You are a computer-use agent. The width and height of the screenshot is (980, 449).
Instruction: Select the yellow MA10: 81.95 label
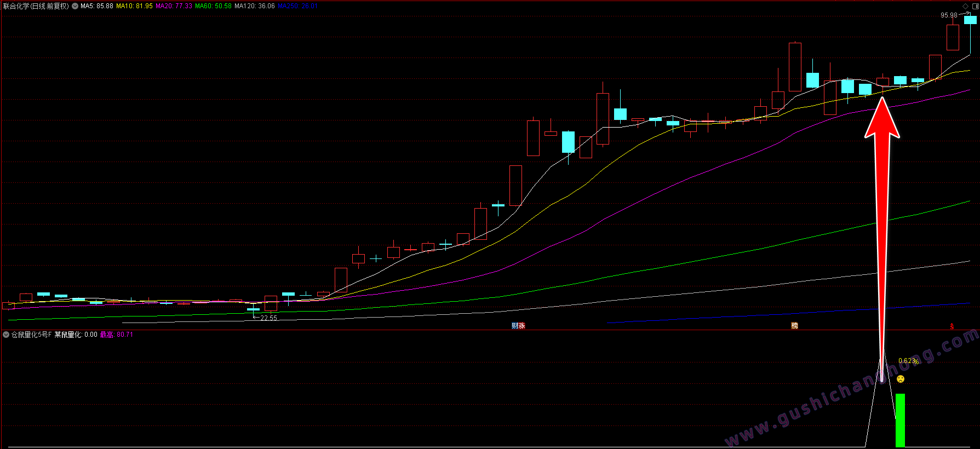pyautogui.click(x=134, y=6)
